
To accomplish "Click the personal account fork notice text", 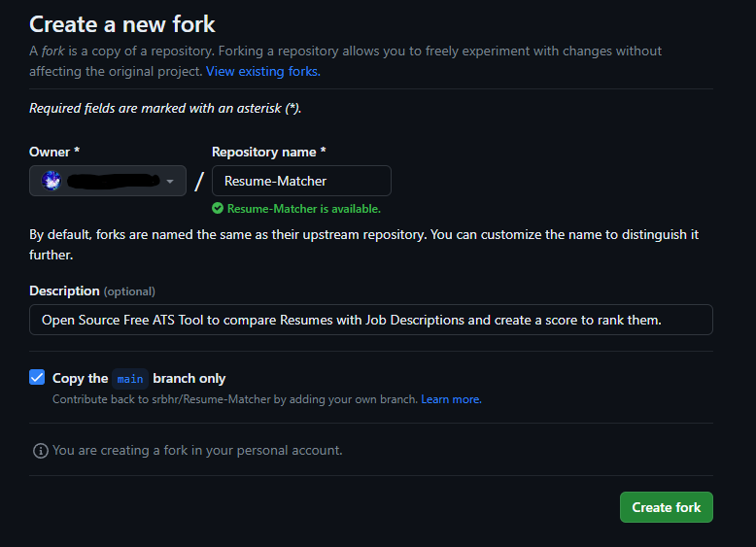I will [x=197, y=451].
